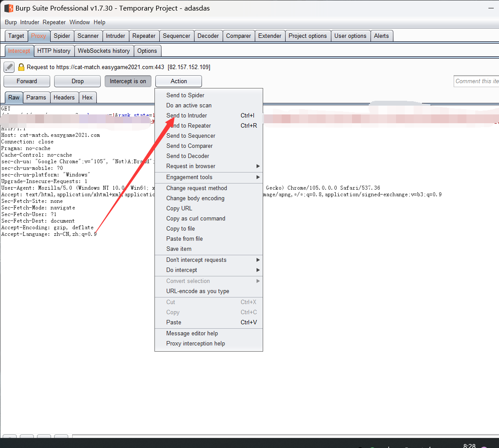499x448 pixels.
Task: Go to the Decoder tool tab
Action: click(x=208, y=36)
